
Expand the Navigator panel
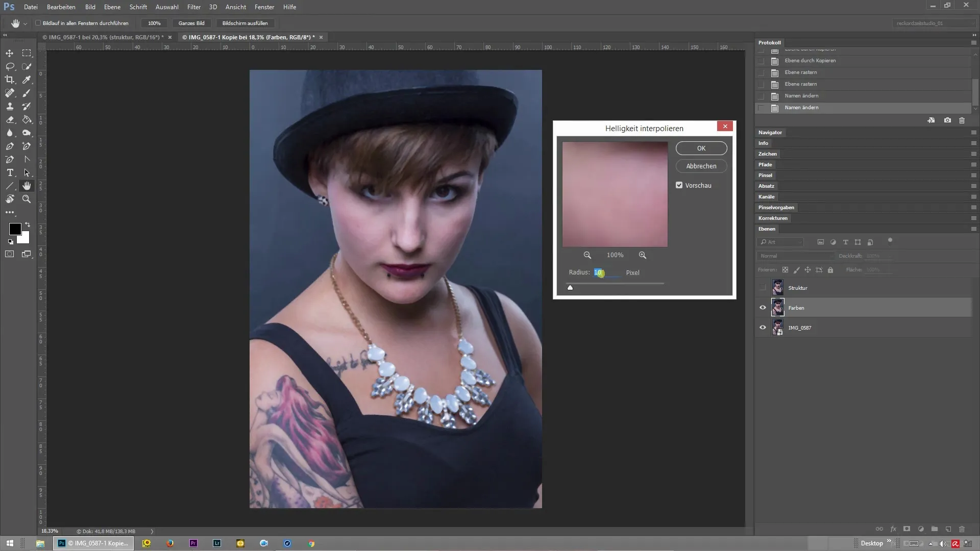(x=770, y=133)
